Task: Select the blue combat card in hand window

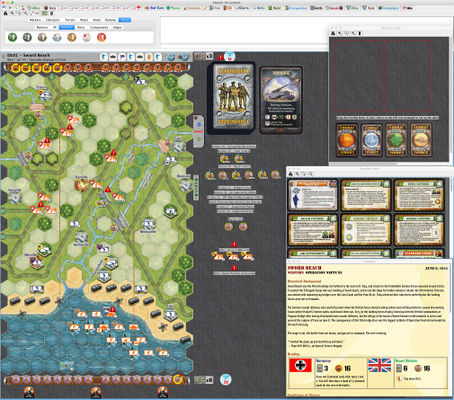Action: click(x=371, y=140)
